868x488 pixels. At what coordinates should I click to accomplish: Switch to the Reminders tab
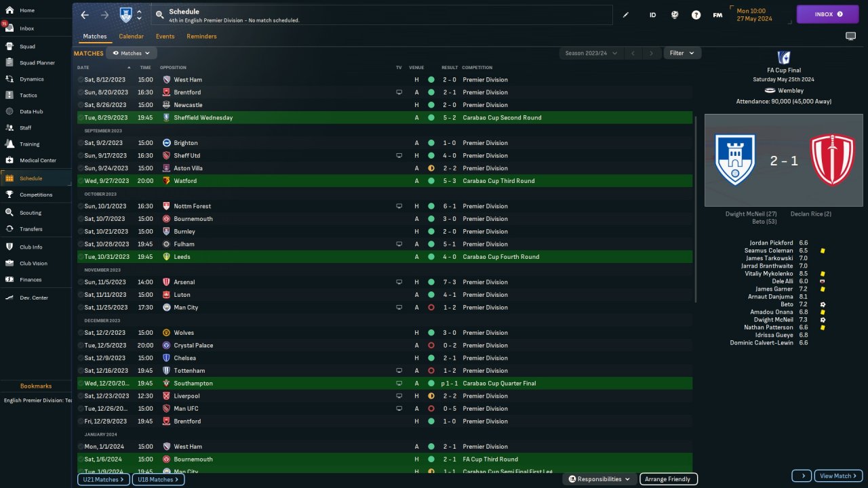(x=201, y=37)
